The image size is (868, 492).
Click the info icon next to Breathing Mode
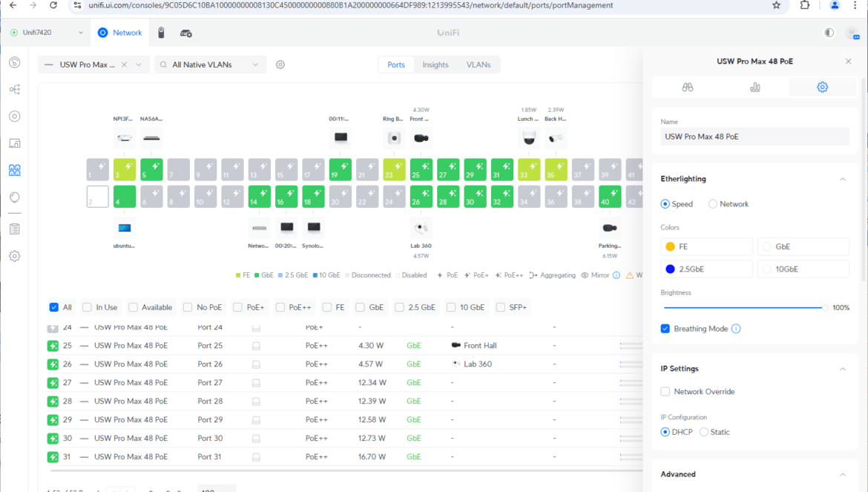click(x=736, y=329)
